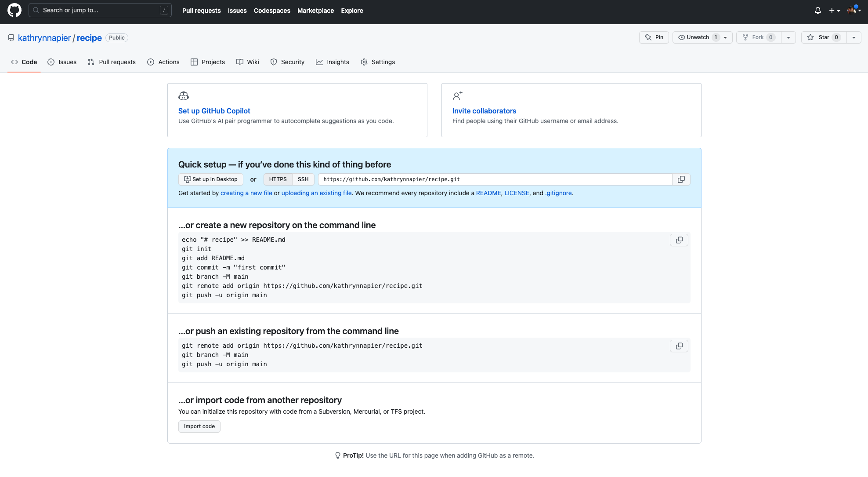
Task: Pin this repository
Action: 654,37
